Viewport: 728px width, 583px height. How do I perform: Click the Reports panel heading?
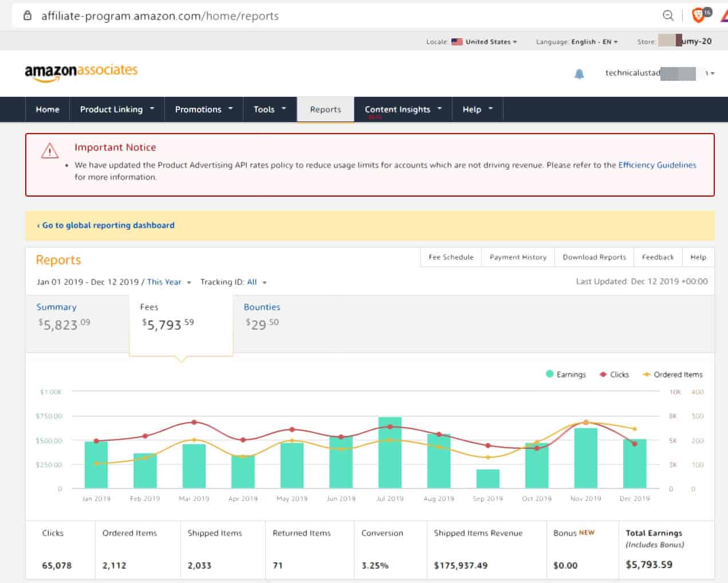[58, 260]
